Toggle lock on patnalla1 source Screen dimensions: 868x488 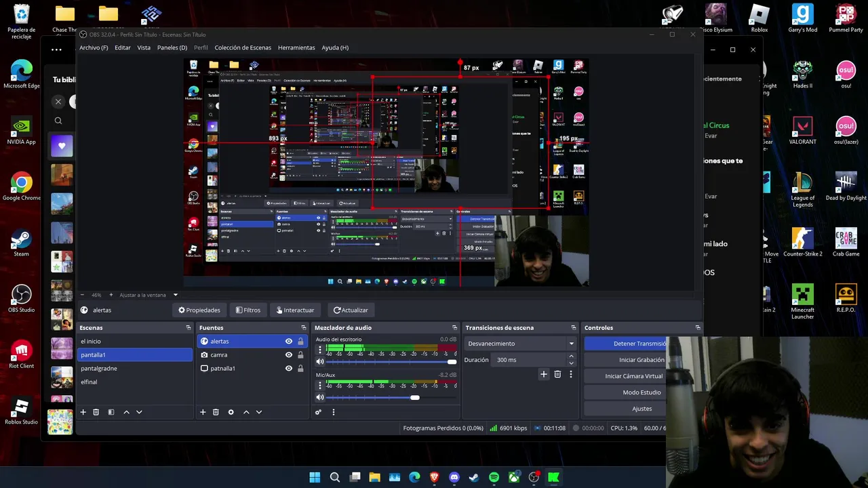(x=300, y=369)
